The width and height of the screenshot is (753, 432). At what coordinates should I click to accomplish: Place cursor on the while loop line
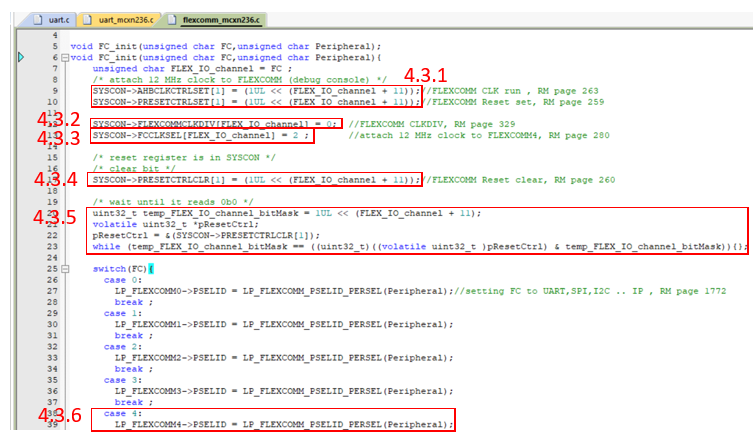point(400,246)
